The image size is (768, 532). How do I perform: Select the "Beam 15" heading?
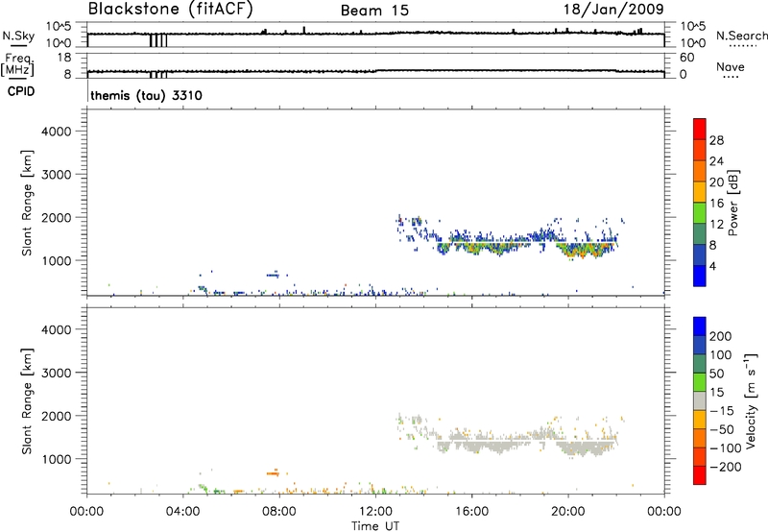pos(374,11)
